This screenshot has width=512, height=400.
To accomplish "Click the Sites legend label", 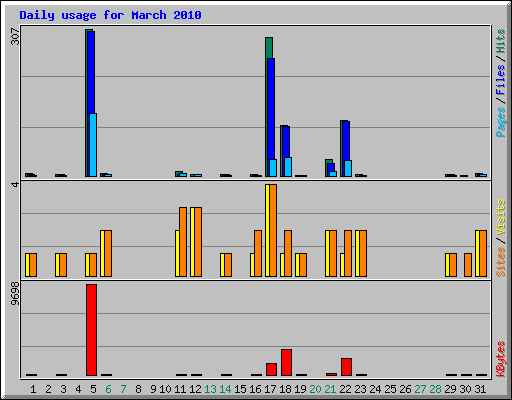I will pos(500,262).
